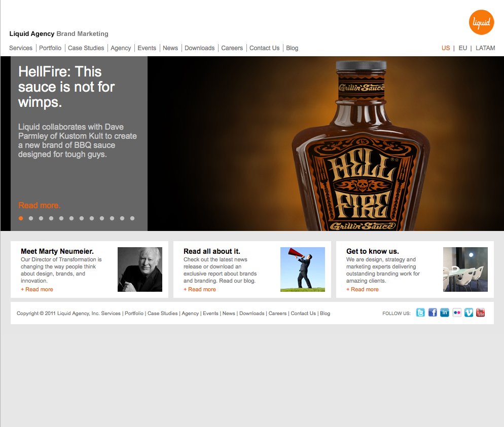The width and height of the screenshot is (504, 427).
Task: Open Contact Us in the footer links
Action: [303, 314]
